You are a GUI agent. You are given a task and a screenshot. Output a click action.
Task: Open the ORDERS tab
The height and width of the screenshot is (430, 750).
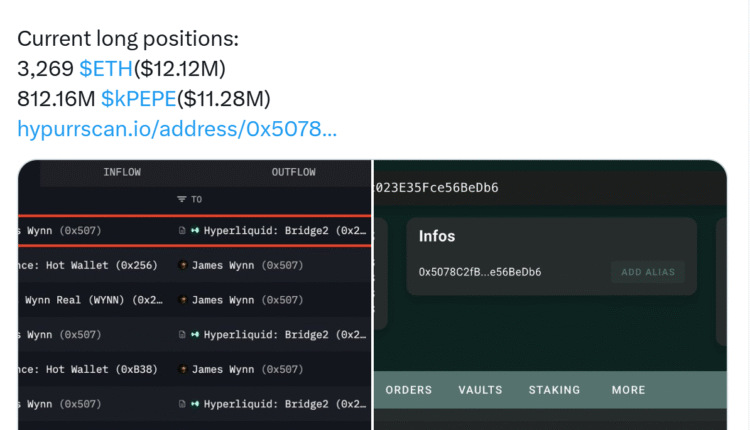[x=408, y=390]
